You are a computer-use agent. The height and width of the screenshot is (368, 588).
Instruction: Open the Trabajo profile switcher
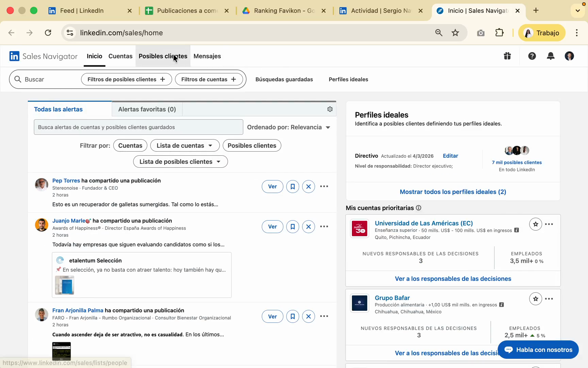point(542,33)
